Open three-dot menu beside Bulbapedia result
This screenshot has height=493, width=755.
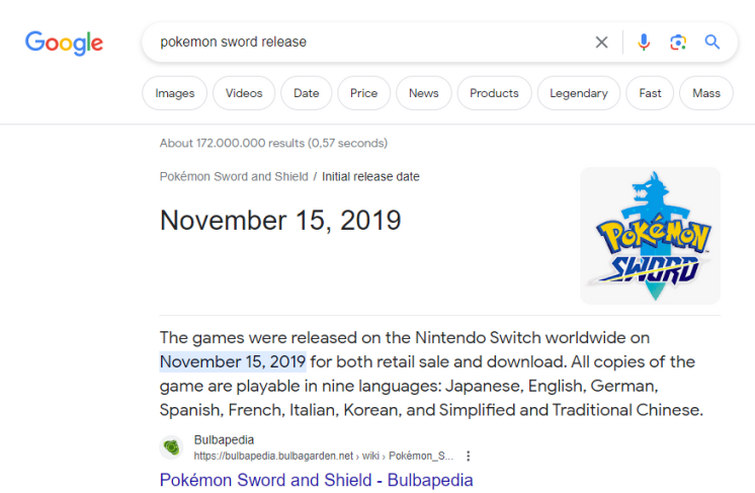468,455
